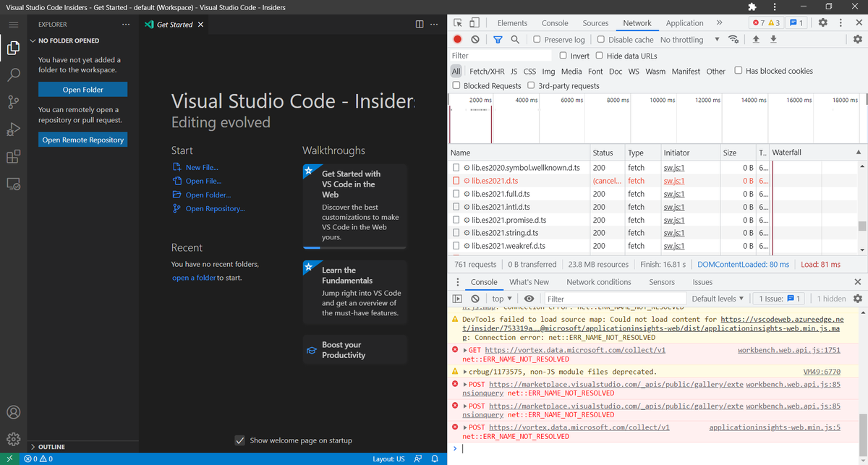Uncheck Show welcome page on startup
This screenshot has width=868, height=465.
[x=240, y=440]
